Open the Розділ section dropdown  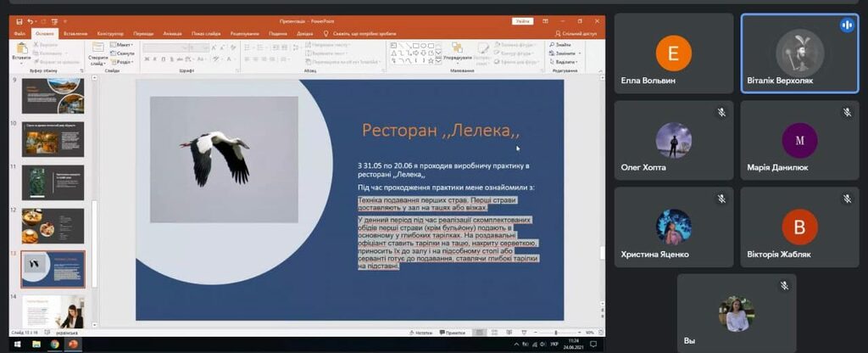tap(124, 62)
